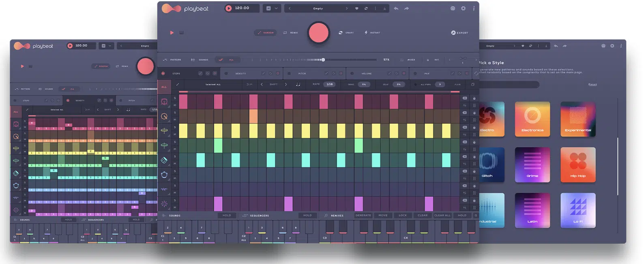
Task: Click the Remix button in the center window
Action: click(x=291, y=32)
